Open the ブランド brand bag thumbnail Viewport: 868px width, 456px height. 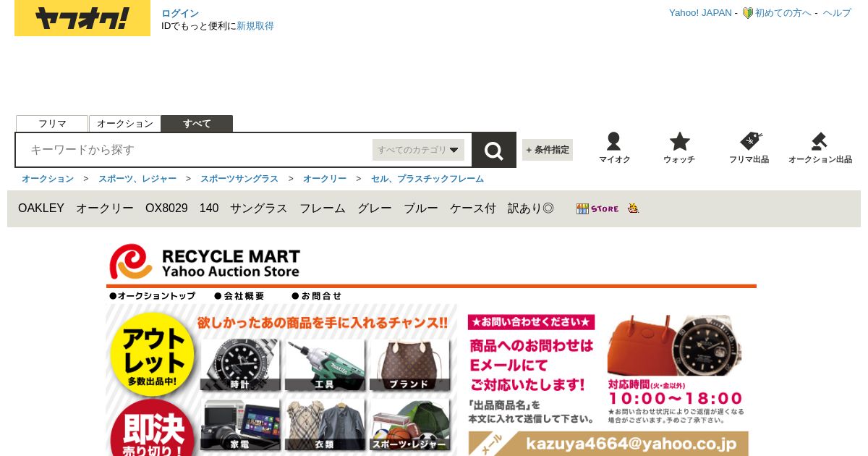click(x=409, y=364)
